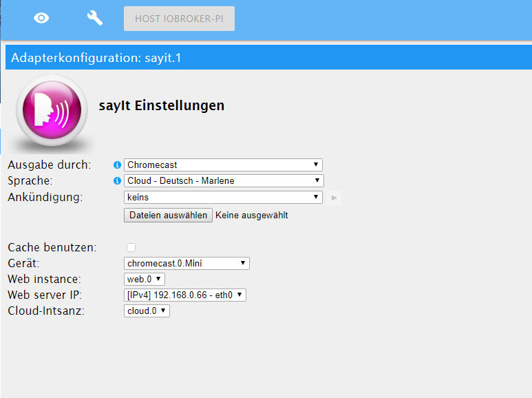532x398 pixels.
Task: Click the Ankündigung label
Action: pos(45,198)
